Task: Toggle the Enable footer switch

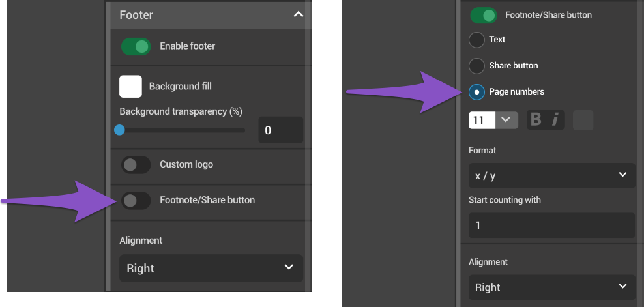Action: click(136, 46)
